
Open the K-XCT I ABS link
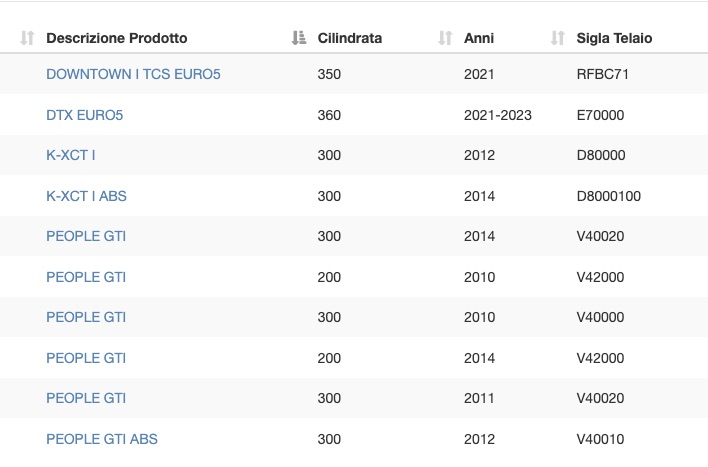pyautogui.click(x=86, y=196)
